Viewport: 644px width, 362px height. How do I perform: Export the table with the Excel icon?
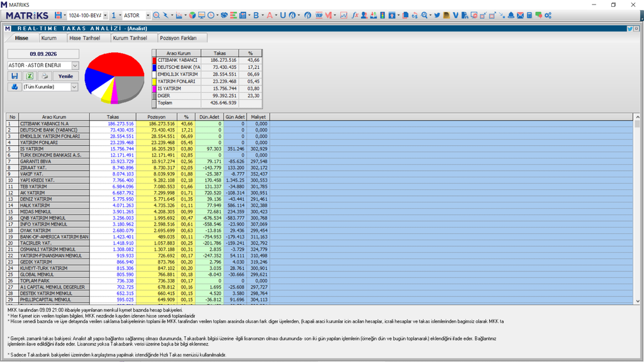30,76
